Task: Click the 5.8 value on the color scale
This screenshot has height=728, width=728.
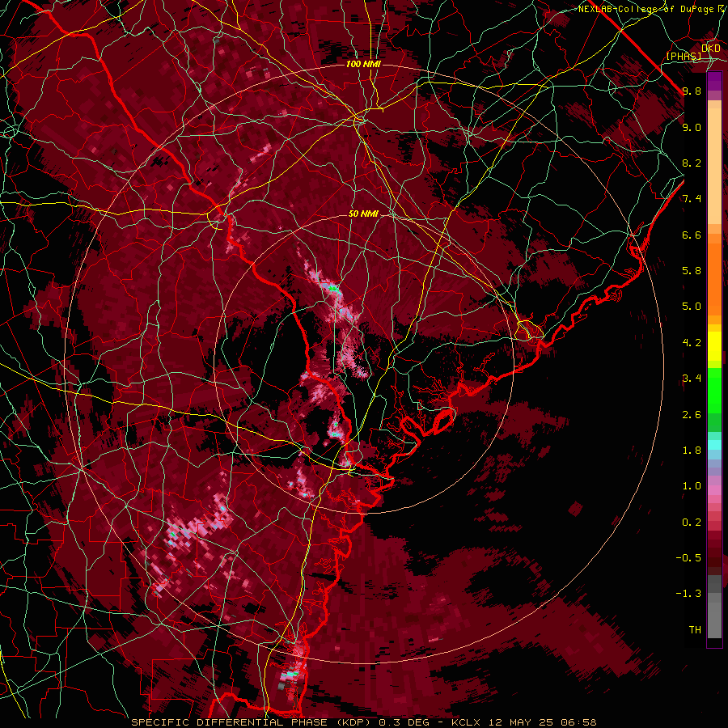Action: coord(692,271)
